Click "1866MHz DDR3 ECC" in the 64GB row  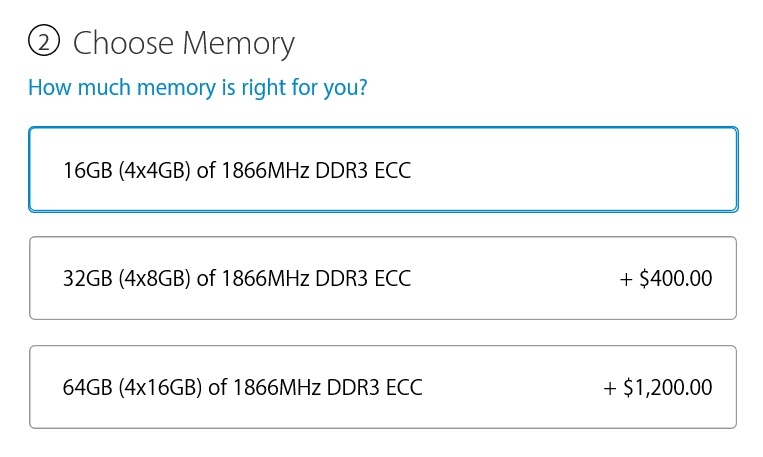(327, 388)
